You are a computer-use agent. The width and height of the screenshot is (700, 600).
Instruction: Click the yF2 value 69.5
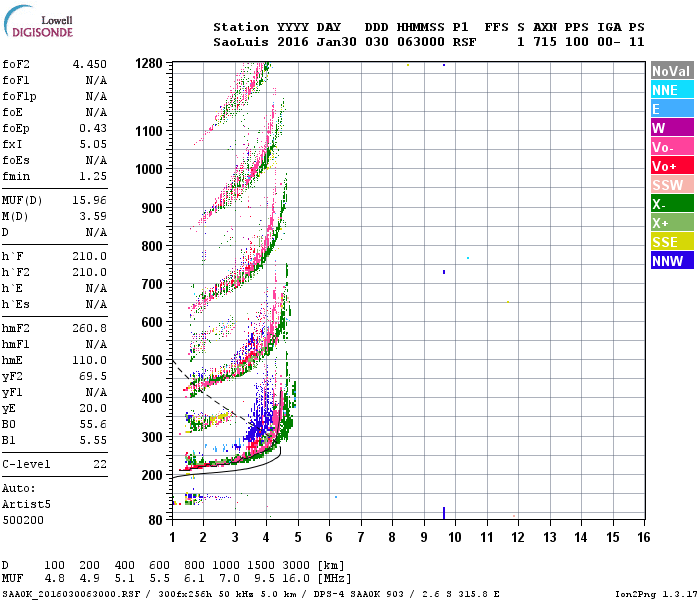[93, 376]
